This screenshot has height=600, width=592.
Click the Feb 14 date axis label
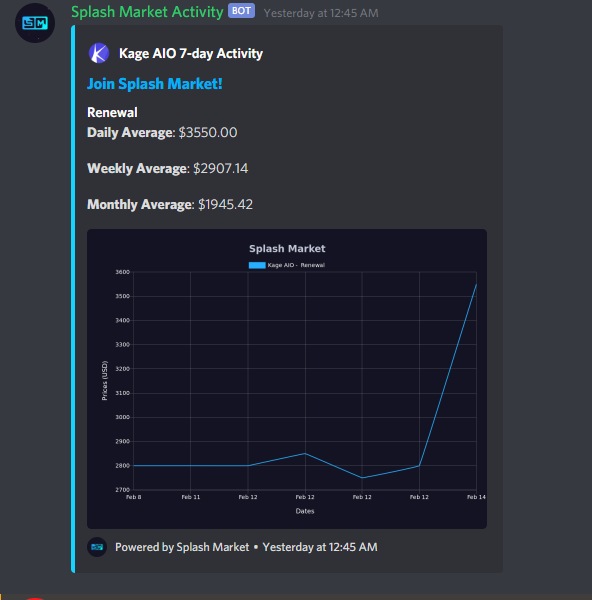point(476,497)
